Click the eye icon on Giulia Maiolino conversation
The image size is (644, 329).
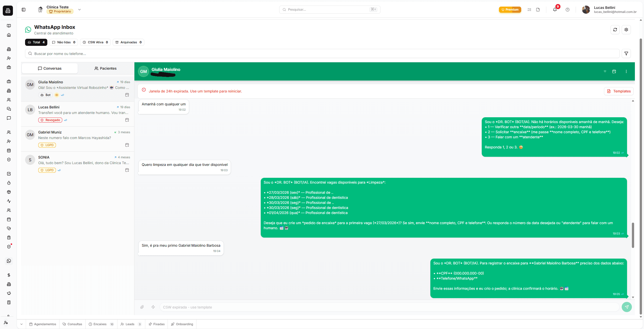tap(57, 95)
